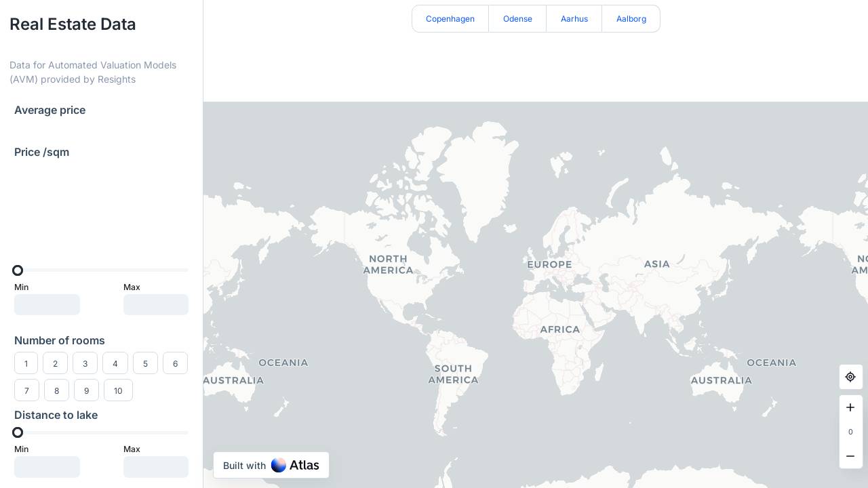Click the Distance to lake Max field
The height and width of the screenshot is (488, 868).
coord(156,466)
